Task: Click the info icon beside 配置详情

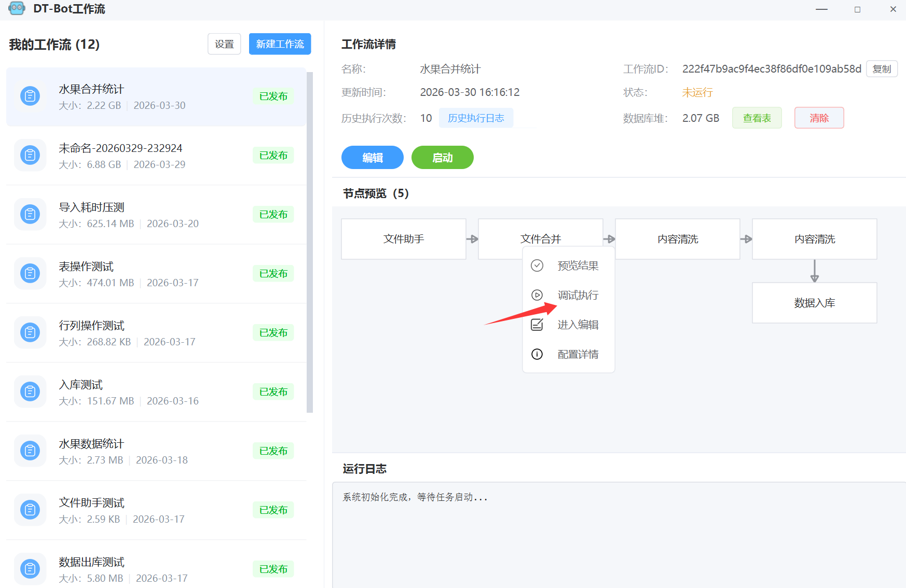Action: pos(537,354)
